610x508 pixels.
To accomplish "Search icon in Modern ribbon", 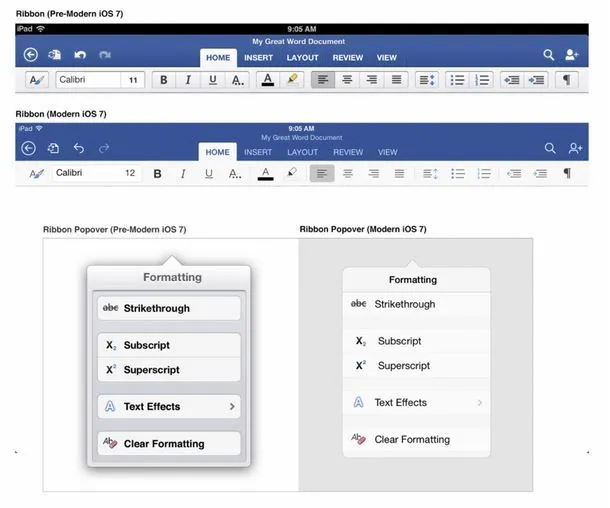I will click(x=550, y=148).
